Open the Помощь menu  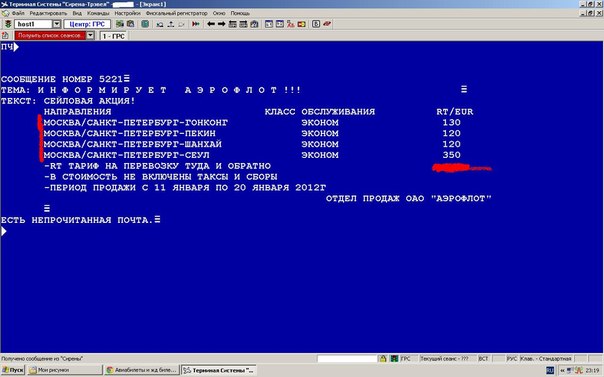pyautogui.click(x=240, y=13)
